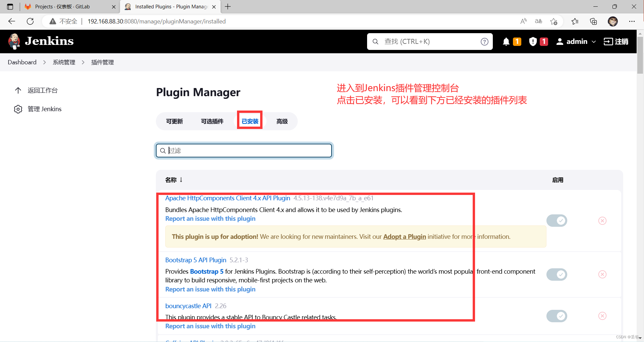
Task: Uninstall Bootstrap 5 API Plugin via X icon
Action: pyautogui.click(x=602, y=275)
